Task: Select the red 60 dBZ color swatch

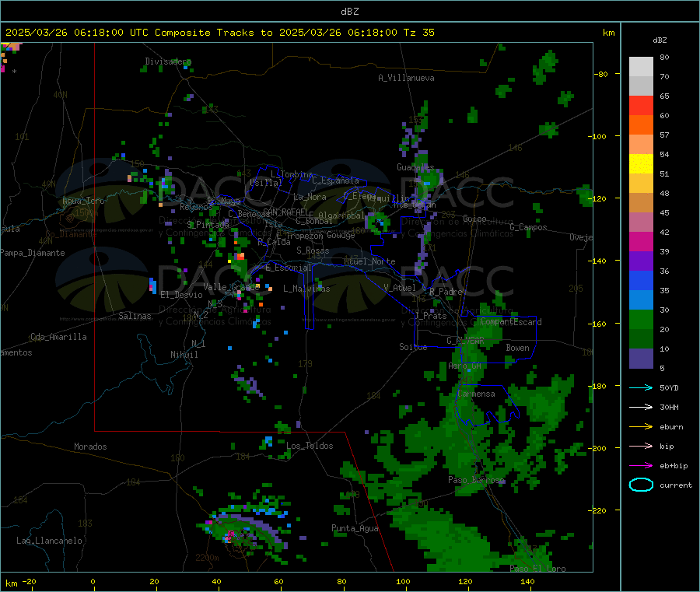Action: point(641,105)
